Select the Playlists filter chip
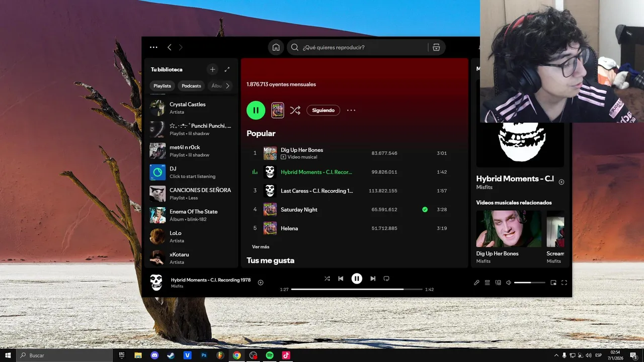Image resolution: width=644 pixels, height=362 pixels. (162, 86)
